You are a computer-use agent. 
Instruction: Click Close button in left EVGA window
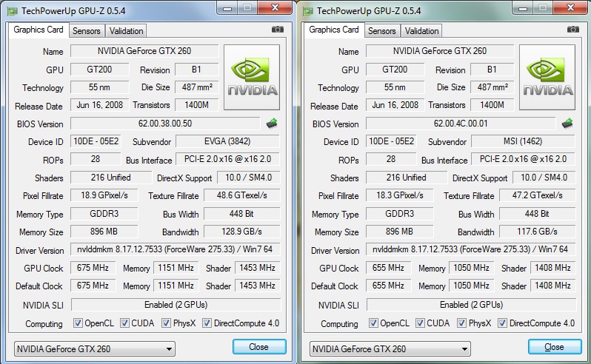259,347
